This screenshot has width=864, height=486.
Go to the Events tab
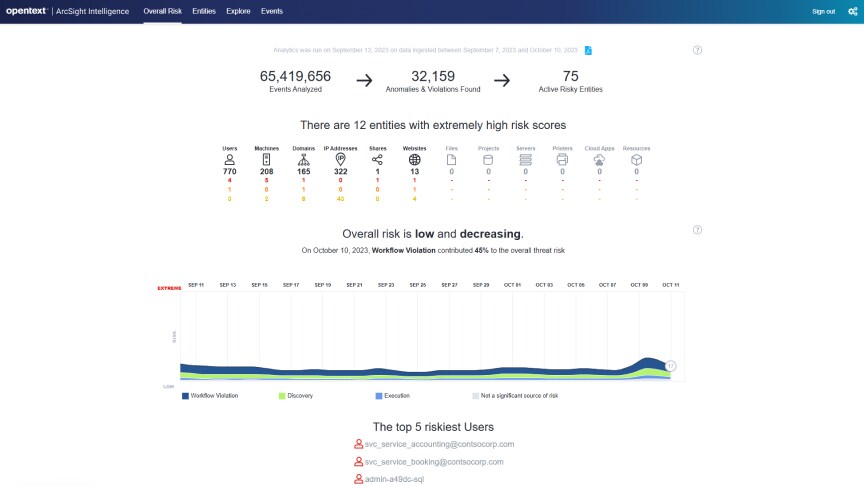pos(272,11)
